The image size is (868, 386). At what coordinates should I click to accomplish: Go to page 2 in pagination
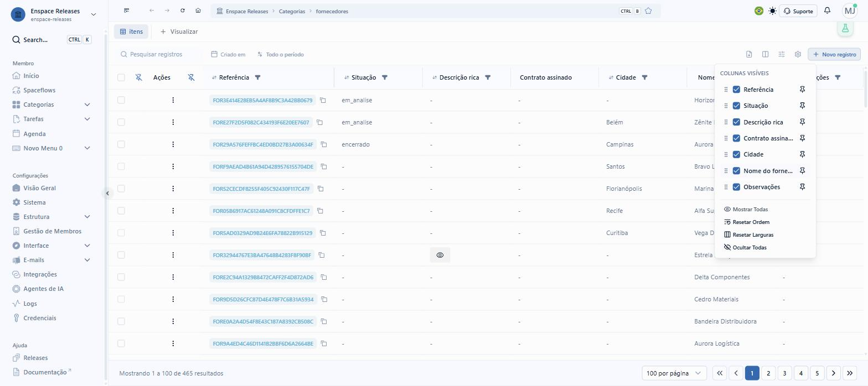click(x=768, y=373)
